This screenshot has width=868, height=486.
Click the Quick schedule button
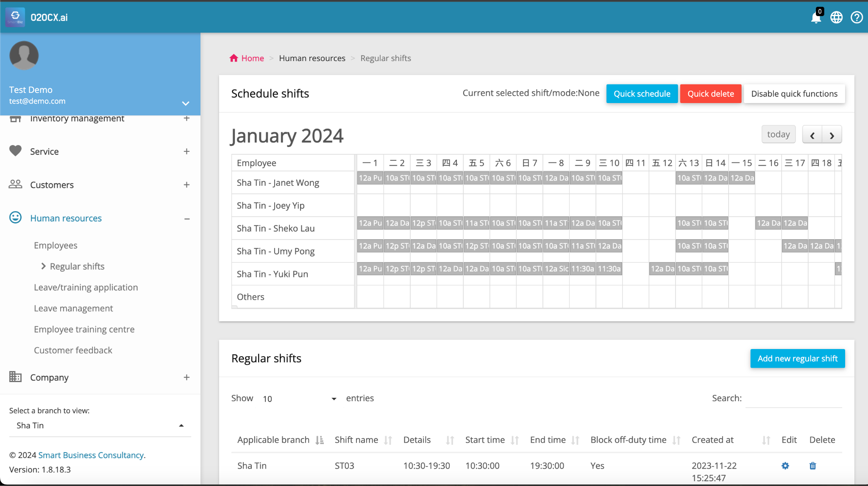point(641,93)
